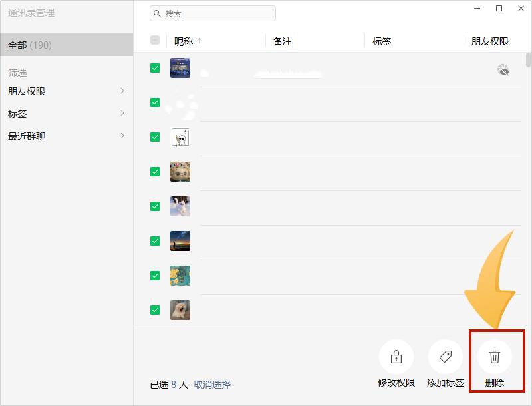Uncheck the checkbox on the dog avatar row
The width and height of the screenshot is (532, 406).
(x=154, y=310)
